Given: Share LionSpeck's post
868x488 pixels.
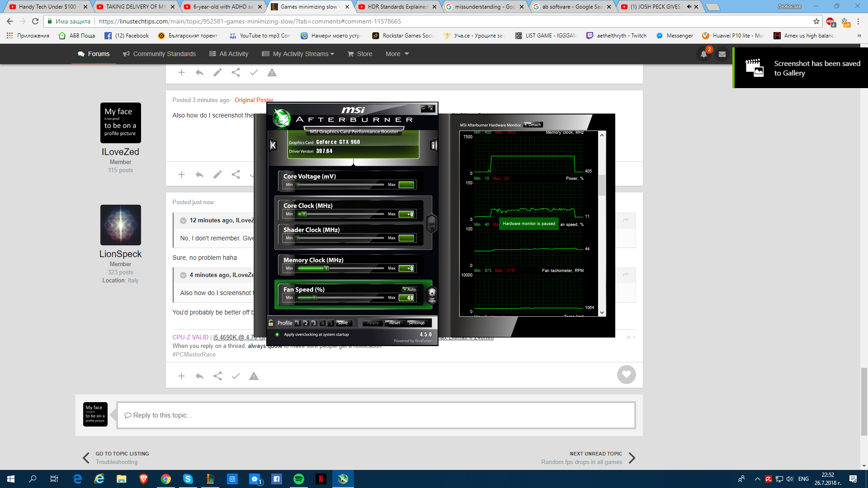Looking at the screenshot, I should pyautogui.click(x=217, y=376).
